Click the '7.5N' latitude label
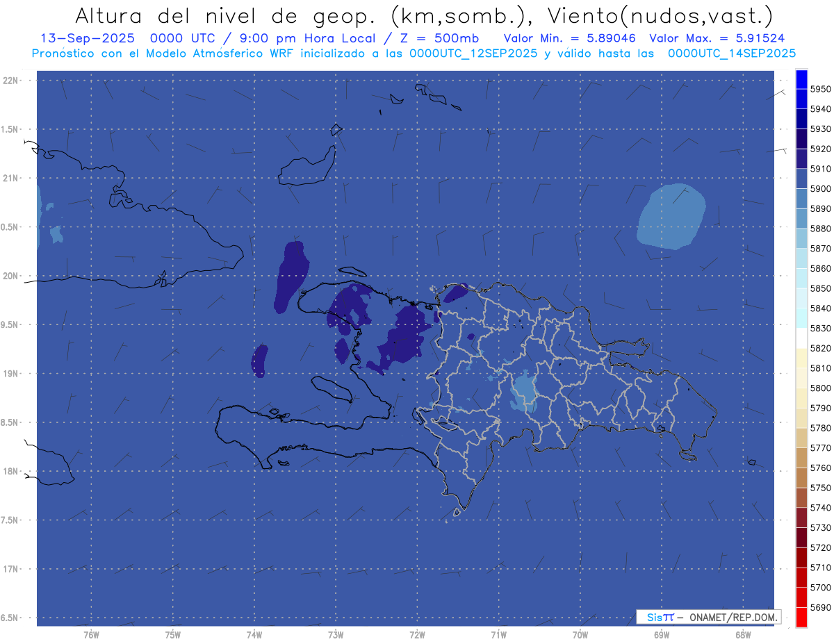834x644 pixels. 10,520
